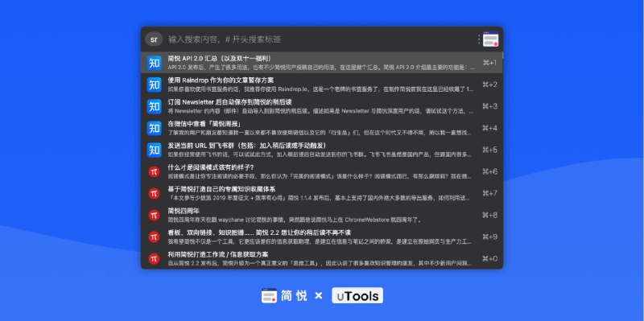Image resolution: width=644 pixels, height=321 pixels.
Task: Open result '看板、双向链接、知识图谱…… 简悦 2.2'
Action: [321, 237]
